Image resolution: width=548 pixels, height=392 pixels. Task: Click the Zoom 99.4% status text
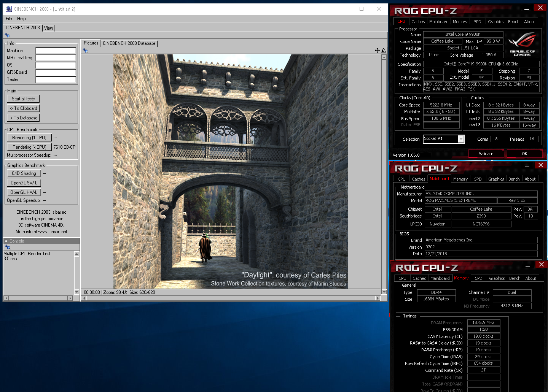(x=115, y=292)
